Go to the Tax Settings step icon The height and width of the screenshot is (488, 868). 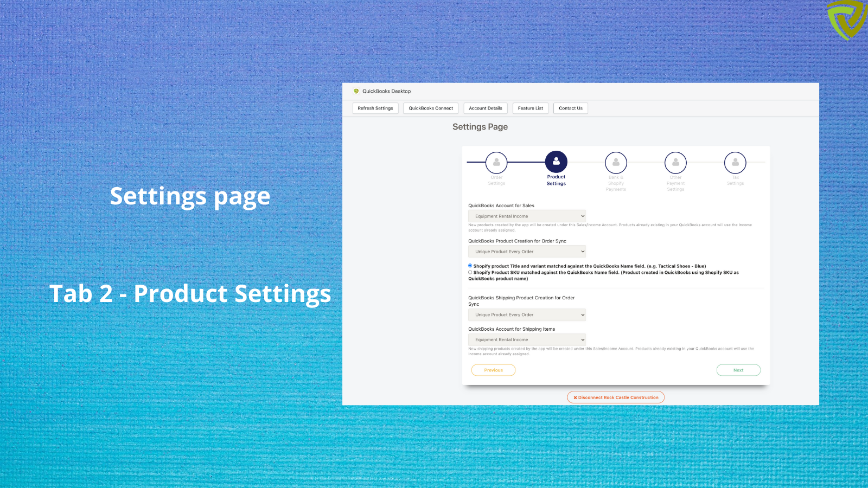click(x=735, y=162)
